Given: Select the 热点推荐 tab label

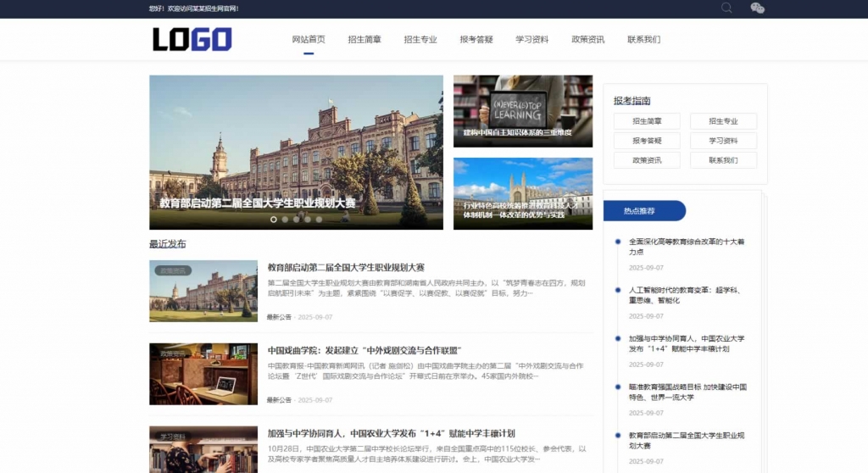Looking at the screenshot, I should pyautogui.click(x=639, y=211).
